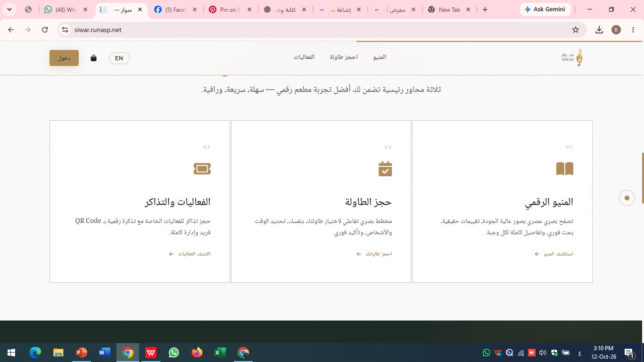
Task: Add a new browser tab
Action: click(x=485, y=9)
